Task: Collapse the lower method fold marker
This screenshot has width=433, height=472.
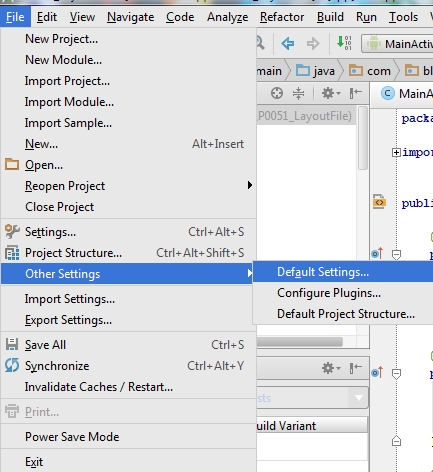Action: click(396, 374)
